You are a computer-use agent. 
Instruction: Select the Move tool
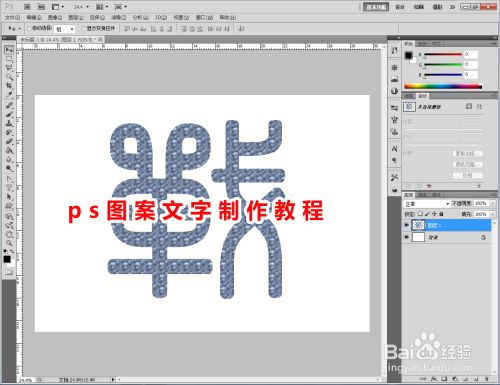9,50
